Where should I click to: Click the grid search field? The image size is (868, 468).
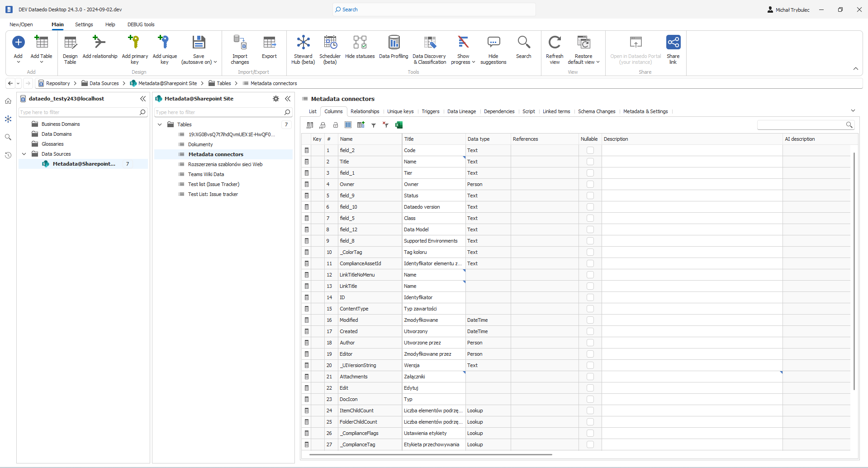(x=806, y=125)
